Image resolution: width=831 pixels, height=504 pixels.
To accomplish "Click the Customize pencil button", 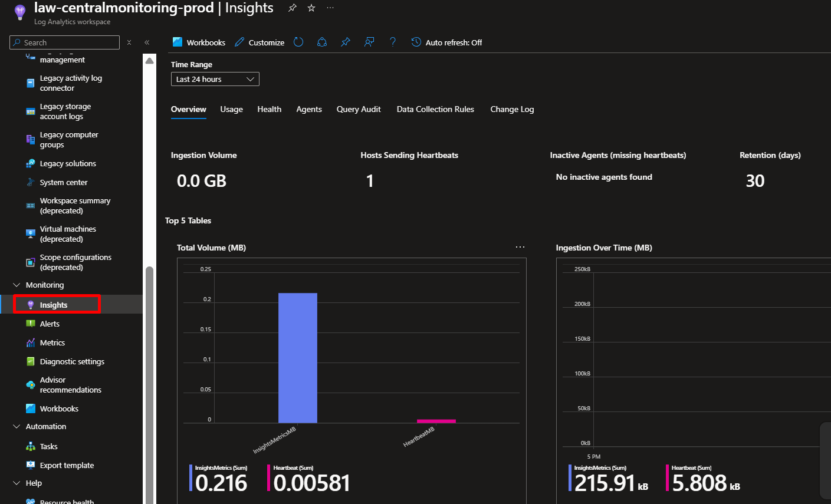I will click(260, 42).
